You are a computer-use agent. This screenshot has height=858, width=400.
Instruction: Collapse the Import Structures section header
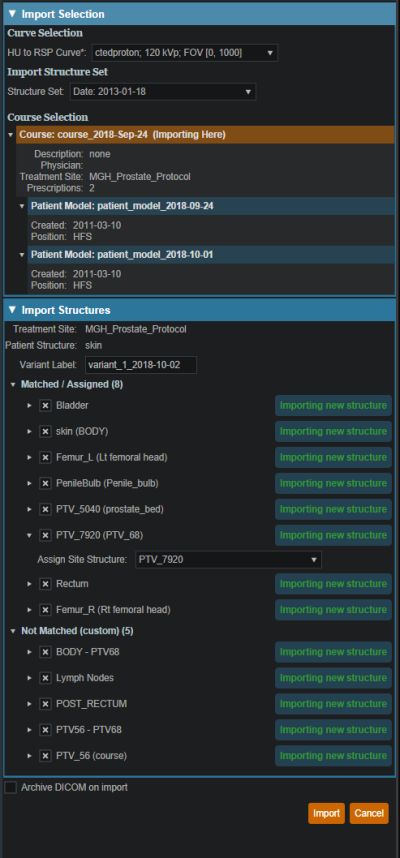[x=199, y=310]
